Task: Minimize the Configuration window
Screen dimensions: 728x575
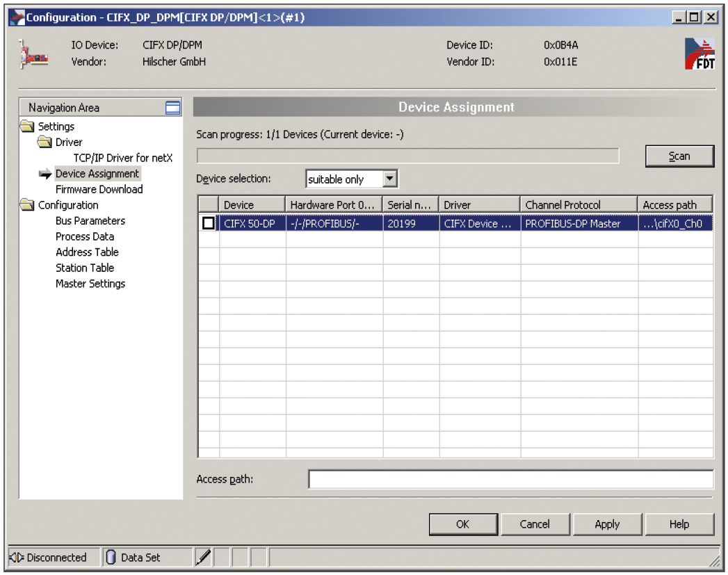Action: (x=679, y=17)
